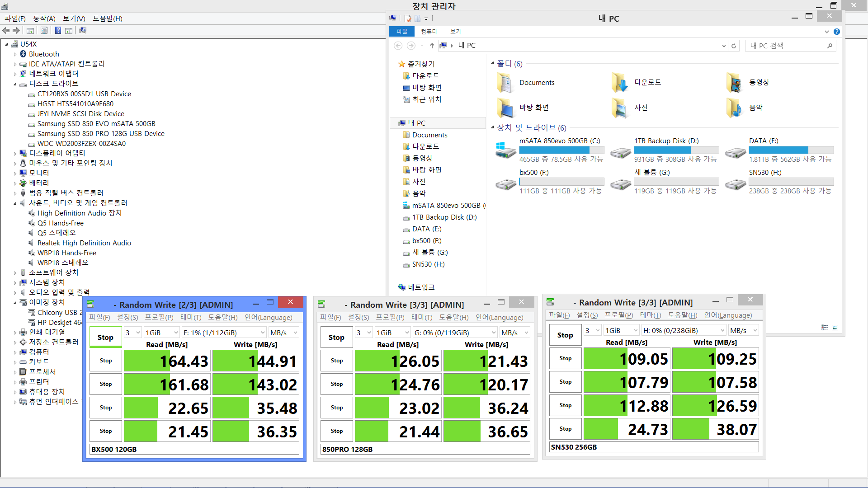
Task: Select Realtek High Definition Audio device
Action: 84,243
